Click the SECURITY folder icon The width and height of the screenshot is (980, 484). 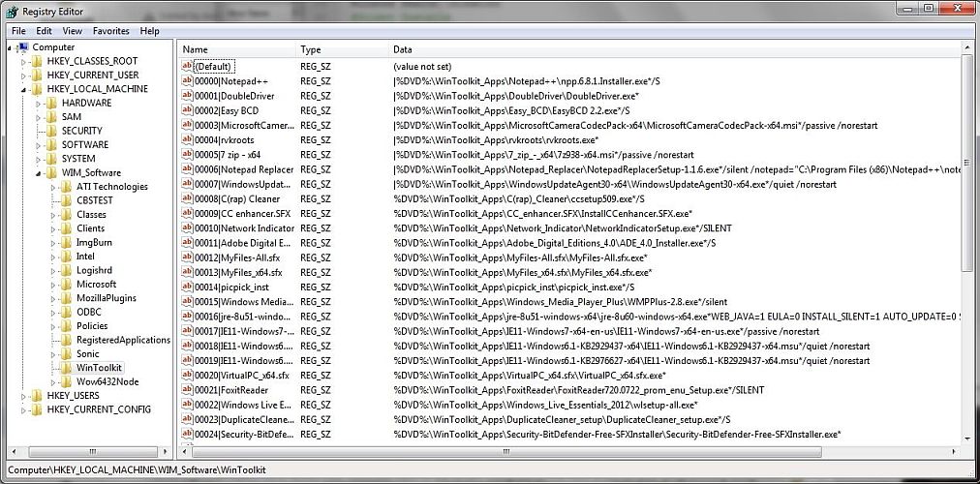click(52, 131)
